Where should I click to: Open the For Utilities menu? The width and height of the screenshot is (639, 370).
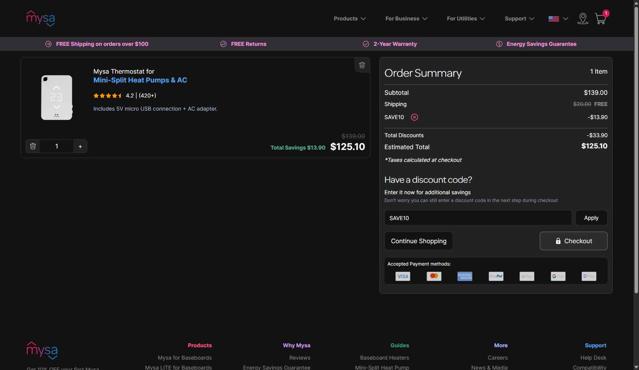465,19
